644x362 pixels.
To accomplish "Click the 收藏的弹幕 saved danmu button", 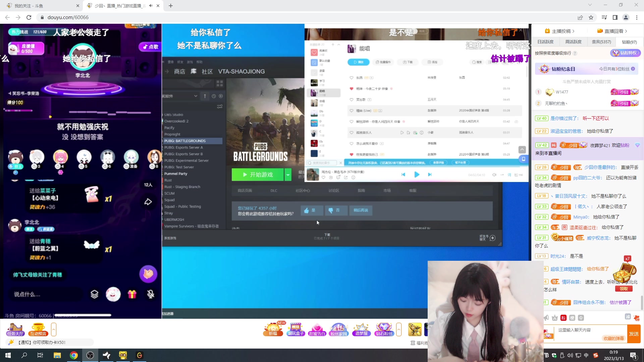I will pyautogui.click(x=614, y=338).
